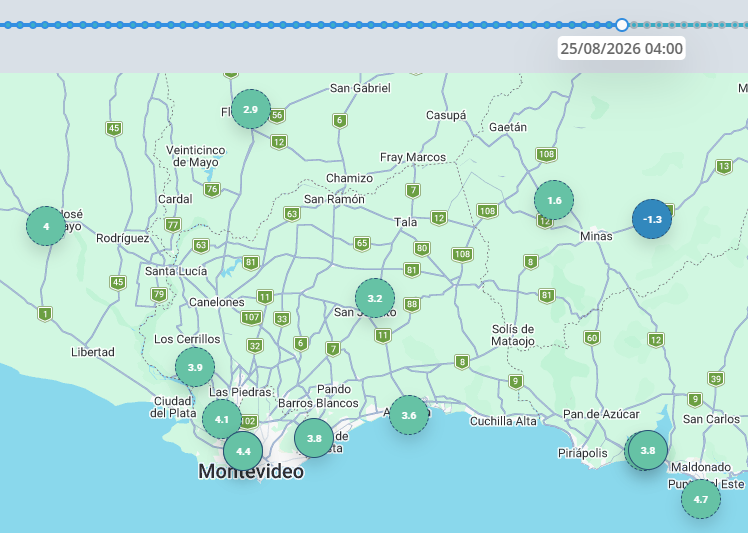Open the 3.9 marker near Los Cerrillos

coord(195,367)
